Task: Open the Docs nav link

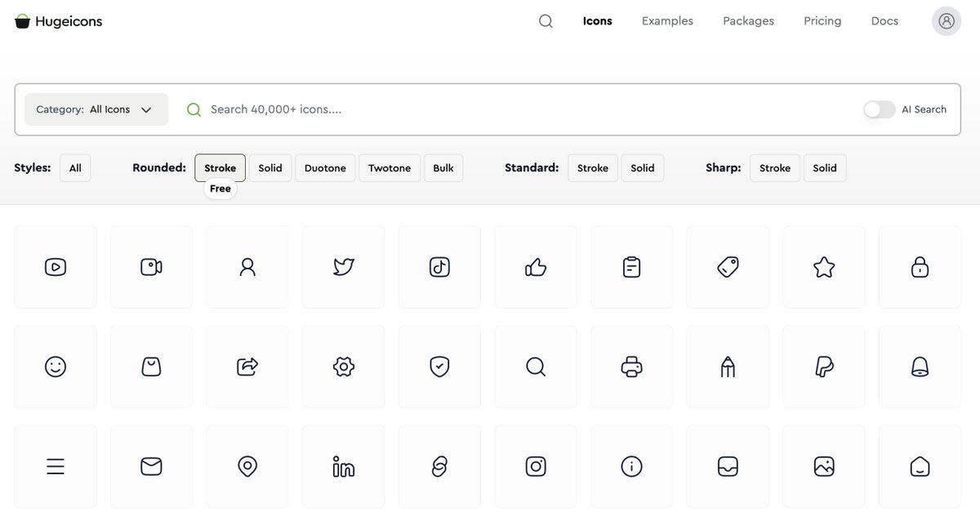Action: coord(884,21)
